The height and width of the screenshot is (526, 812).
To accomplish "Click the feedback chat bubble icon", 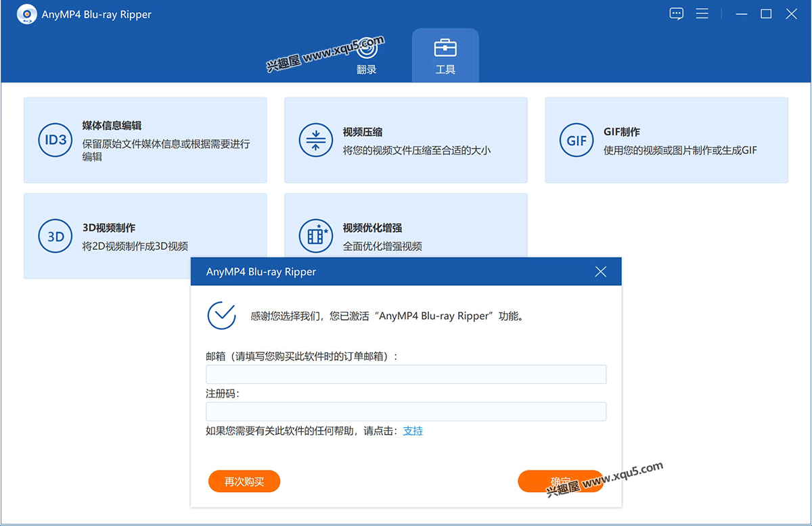I will [677, 14].
